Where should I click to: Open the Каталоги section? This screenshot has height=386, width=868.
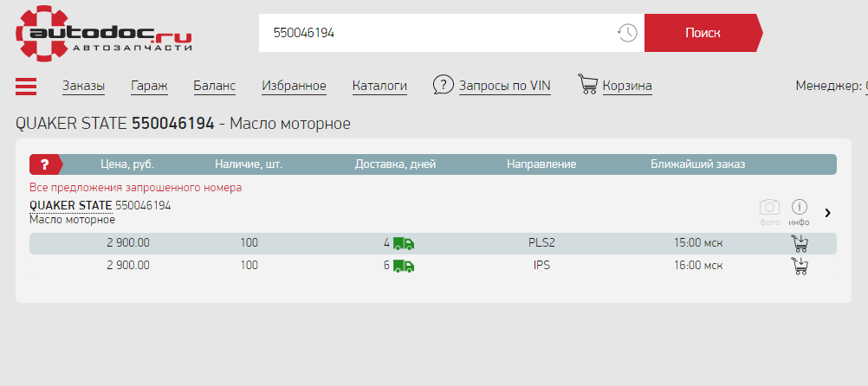379,86
